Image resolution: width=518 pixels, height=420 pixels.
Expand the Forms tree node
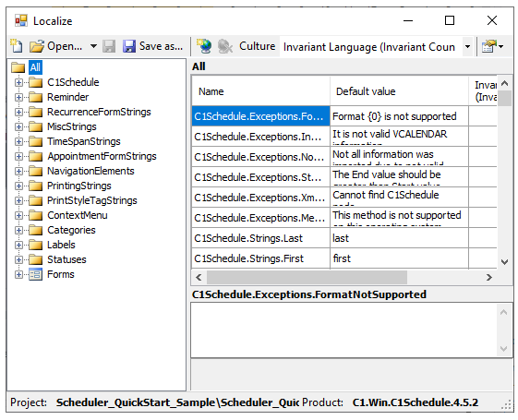(18, 274)
